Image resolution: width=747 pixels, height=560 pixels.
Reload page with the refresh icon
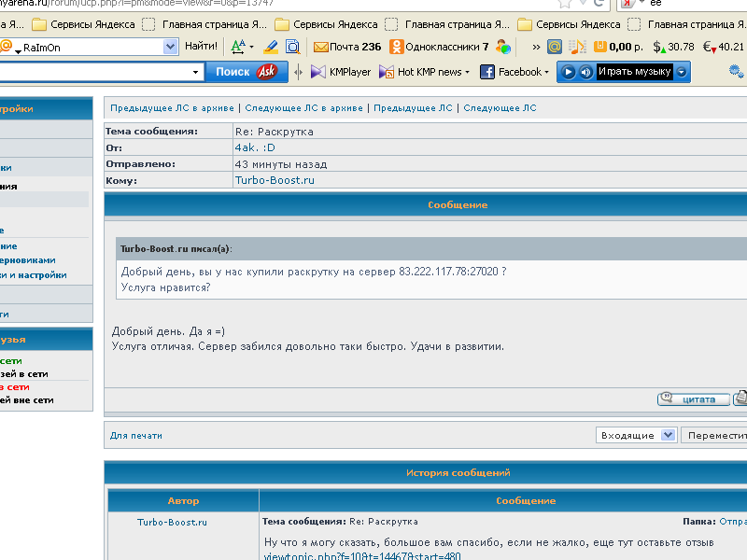pyautogui.click(x=599, y=3)
